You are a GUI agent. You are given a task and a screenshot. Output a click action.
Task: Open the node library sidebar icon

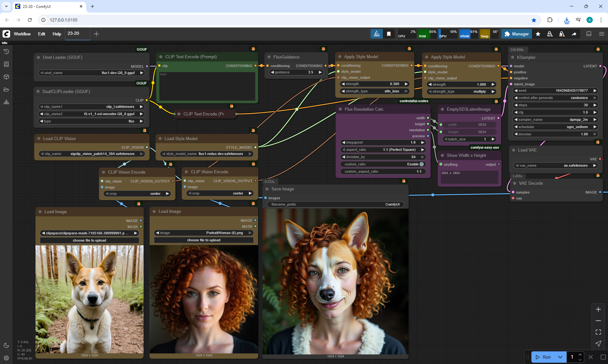click(x=6, y=64)
